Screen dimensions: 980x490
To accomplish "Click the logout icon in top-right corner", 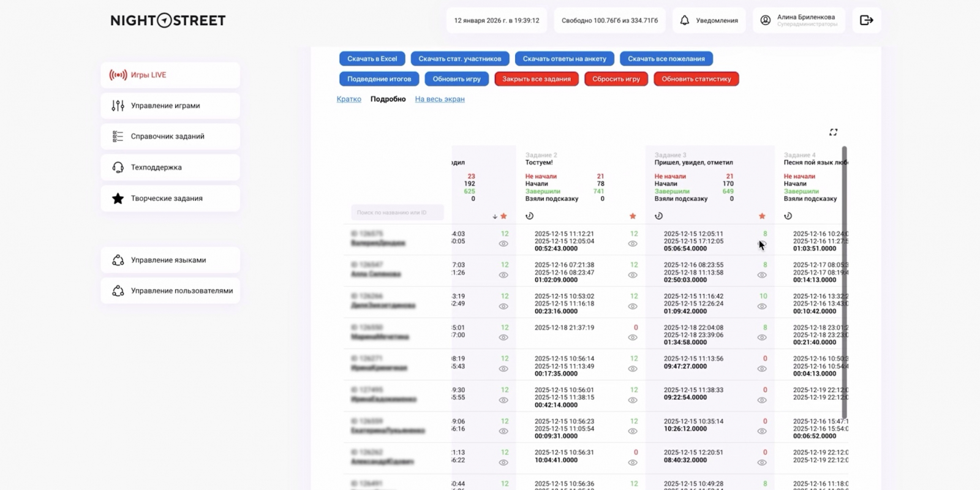I will pyautogui.click(x=866, y=20).
